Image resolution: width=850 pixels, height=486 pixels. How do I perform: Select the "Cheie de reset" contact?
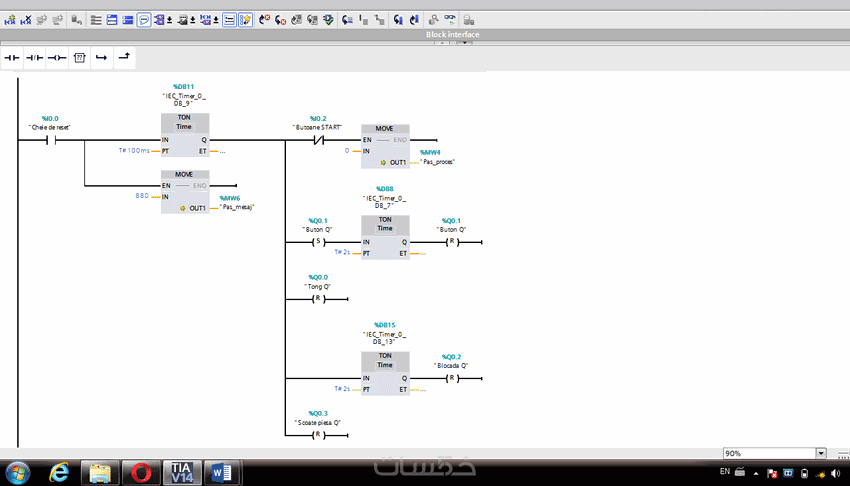click(x=51, y=140)
